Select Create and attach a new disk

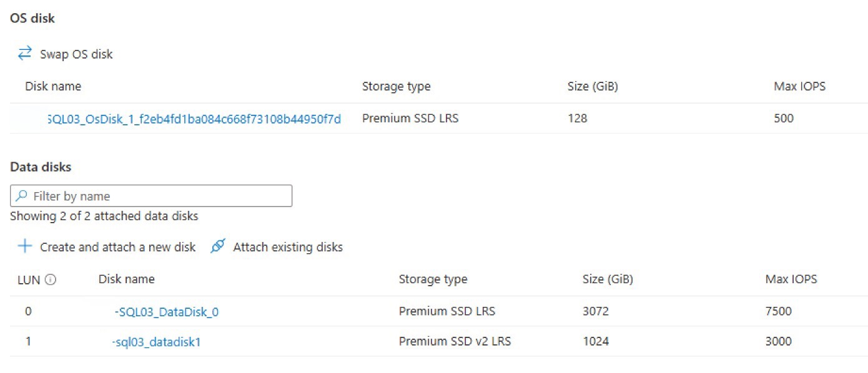[117, 247]
